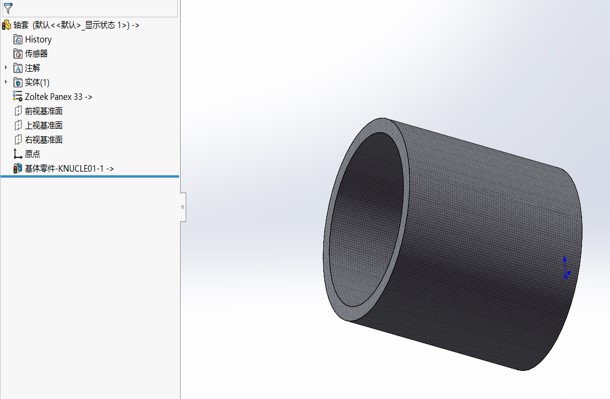Click the filter funnel icon
The image size is (610, 399).
(x=8, y=7)
